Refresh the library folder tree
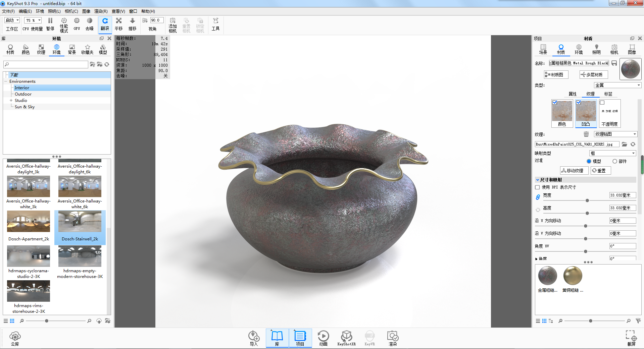The image size is (644, 349). tap(107, 64)
